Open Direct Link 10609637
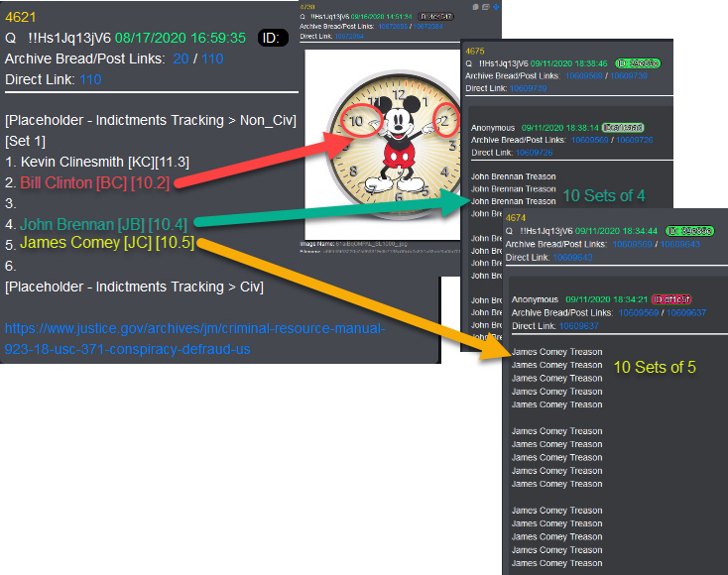The image size is (728, 575). pyautogui.click(x=578, y=326)
